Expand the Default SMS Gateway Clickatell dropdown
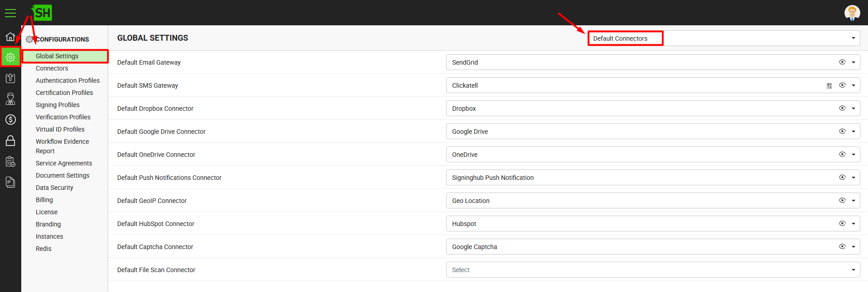 tap(854, 85)
